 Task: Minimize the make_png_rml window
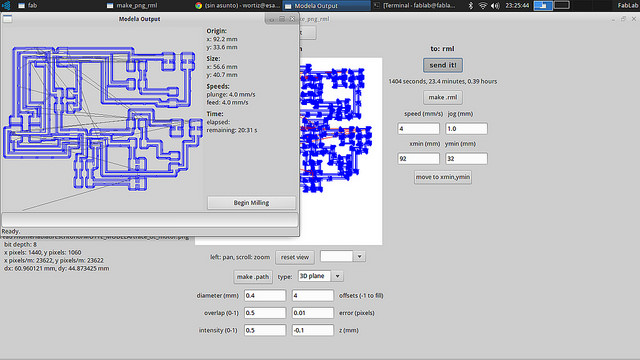[613, 19]
